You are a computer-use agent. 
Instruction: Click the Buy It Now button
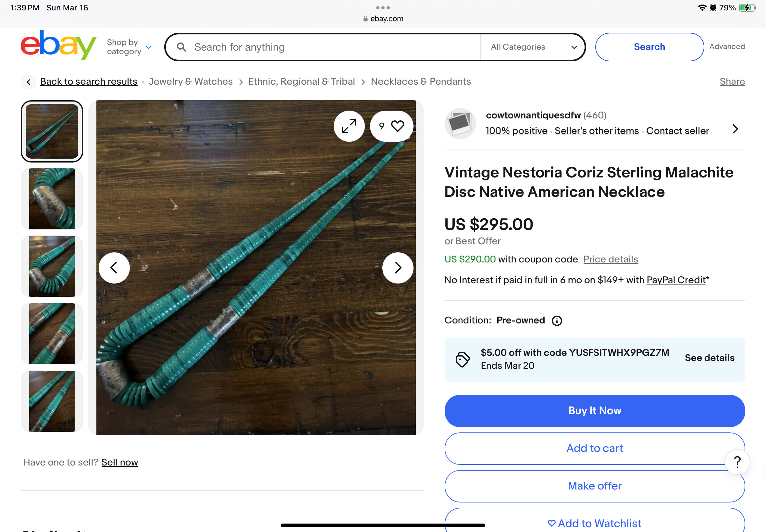coord(595,411)
